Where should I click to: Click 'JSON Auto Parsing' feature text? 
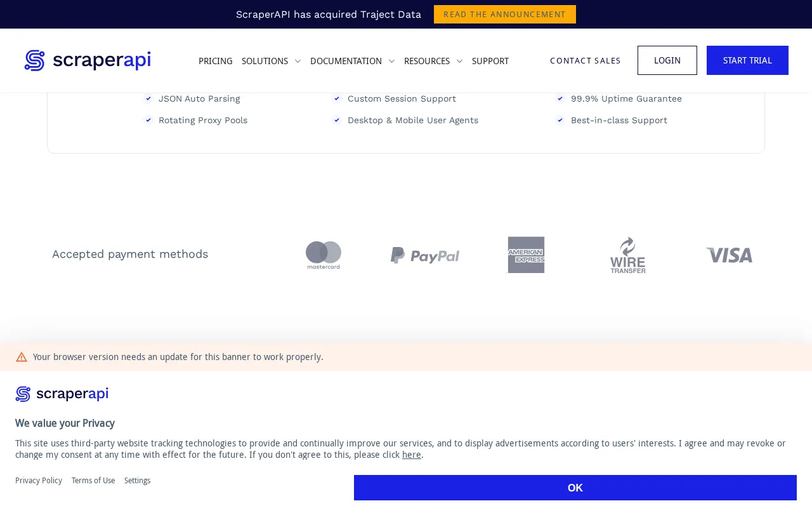pyautogui.click(x=199, y=98)
